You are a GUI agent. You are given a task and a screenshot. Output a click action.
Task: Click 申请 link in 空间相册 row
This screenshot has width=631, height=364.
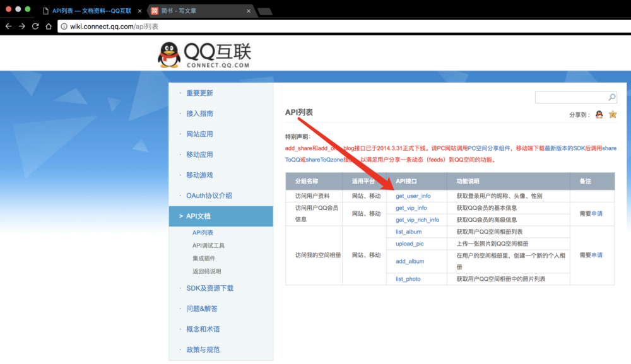click(597, 255)
